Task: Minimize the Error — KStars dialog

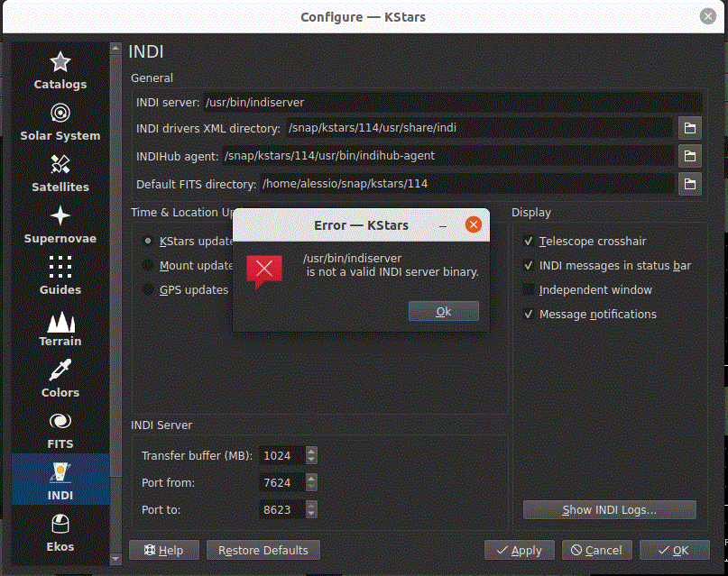Action: click(x=443, y=226)
